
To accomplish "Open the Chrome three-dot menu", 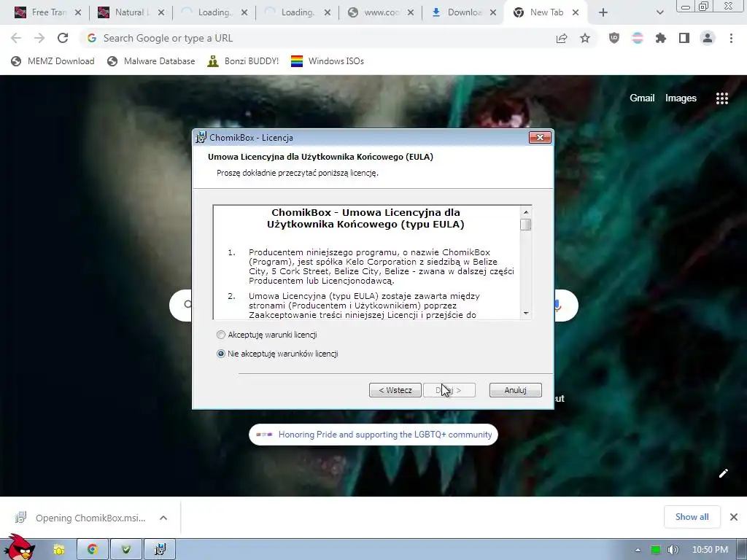I will tap(731, 38).
